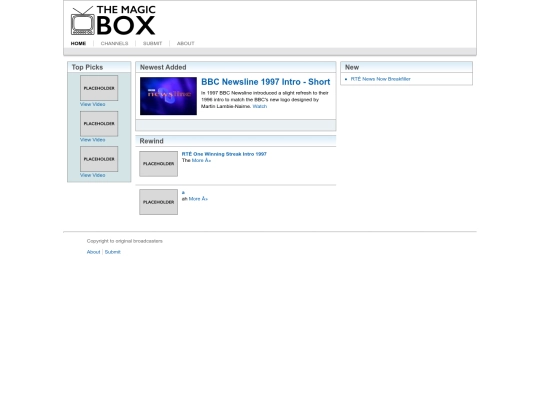Go to the Channels page
This screenshot has width=540, height=405.
[114, 43]
